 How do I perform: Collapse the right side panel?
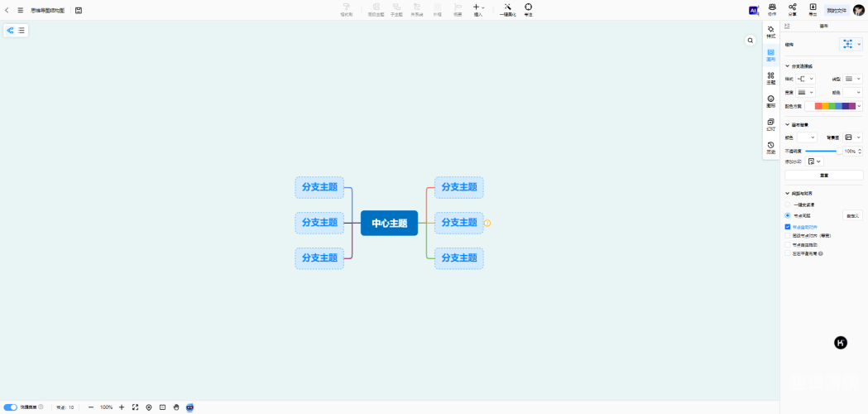(x=787, y=26)
